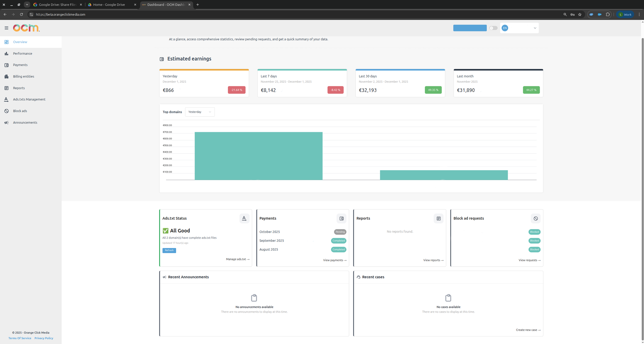
Task: Click the Payments card wallet icon
Action: click(x=341, y=218)
